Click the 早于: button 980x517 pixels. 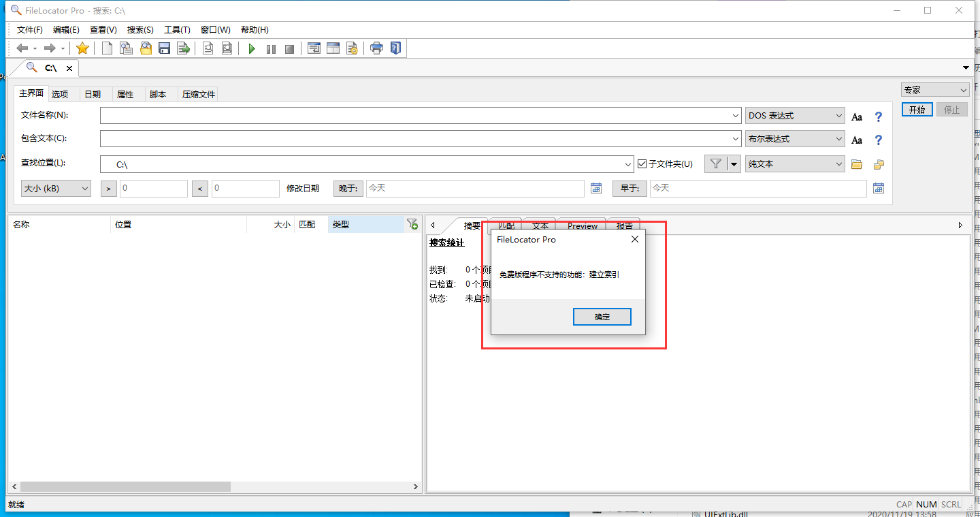630,189
